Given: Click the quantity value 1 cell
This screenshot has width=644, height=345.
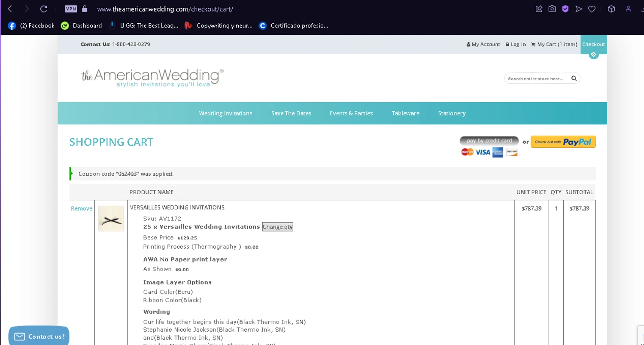Looking at the screenshot, I should pos(556,208).
